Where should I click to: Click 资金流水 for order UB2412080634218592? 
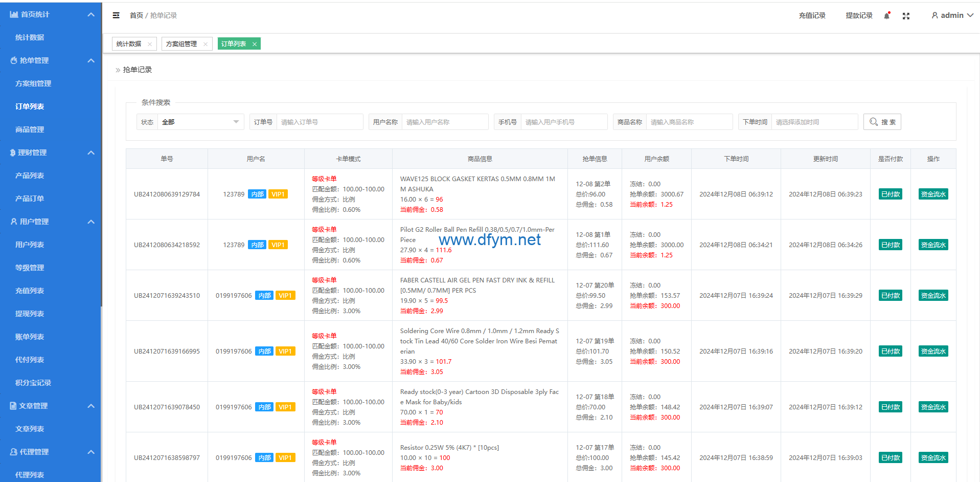click(x=933, y=245)
